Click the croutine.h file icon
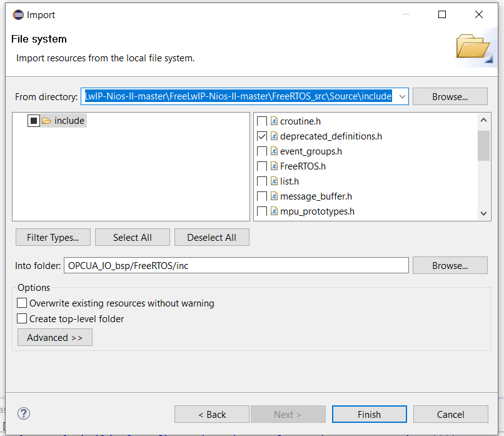 pyautogui.click(x=274, y=121)
